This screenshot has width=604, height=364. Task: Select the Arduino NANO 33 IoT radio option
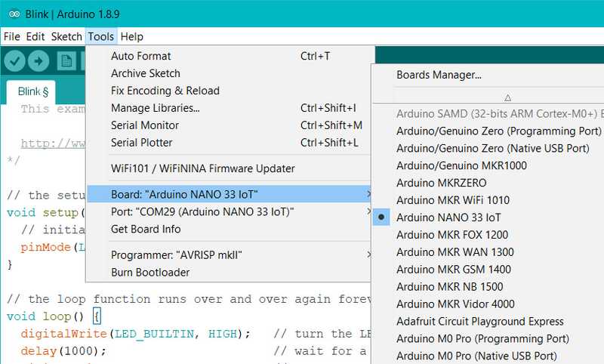point(448,217)
